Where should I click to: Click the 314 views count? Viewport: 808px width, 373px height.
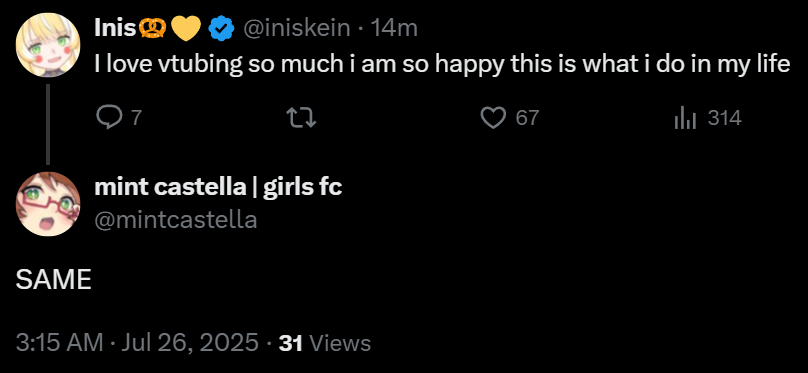(x=725, y=118)
